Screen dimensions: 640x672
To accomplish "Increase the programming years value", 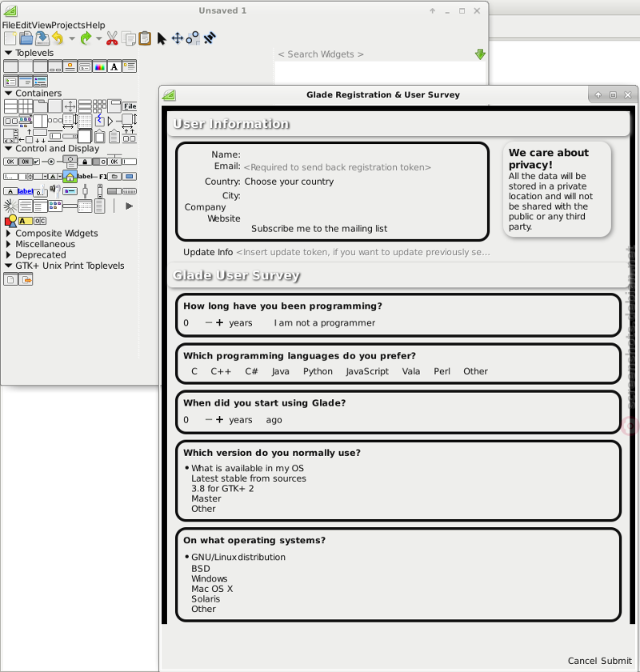I will (219, 322).
